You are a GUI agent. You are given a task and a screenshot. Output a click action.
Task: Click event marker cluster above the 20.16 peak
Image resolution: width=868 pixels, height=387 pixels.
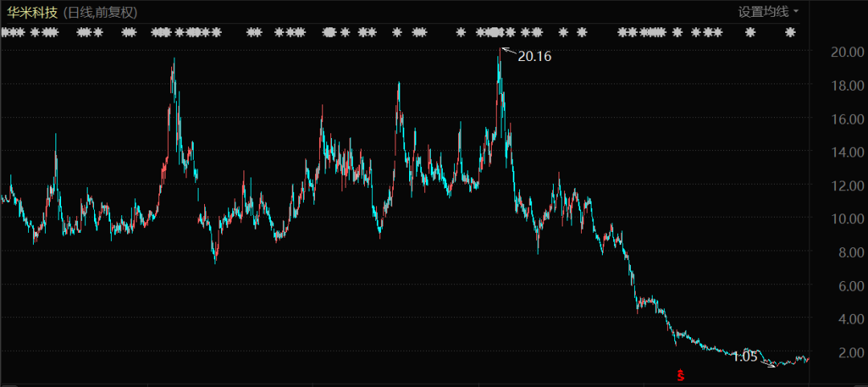pyautogui.click(x=497, y=33)
